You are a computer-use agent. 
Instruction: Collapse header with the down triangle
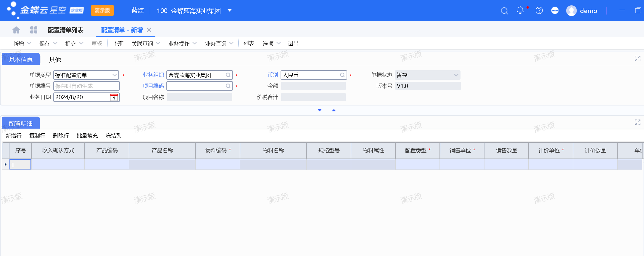(x=320, y=110)
